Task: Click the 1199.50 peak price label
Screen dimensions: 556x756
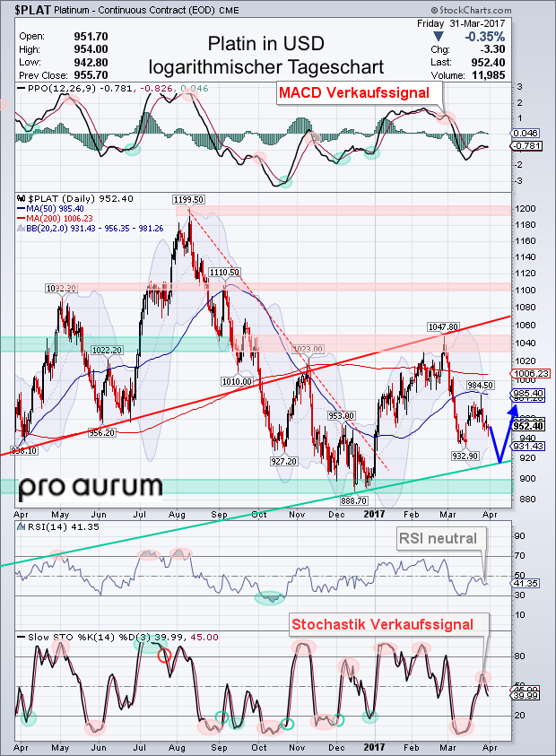Action: (x=189, y=198)
